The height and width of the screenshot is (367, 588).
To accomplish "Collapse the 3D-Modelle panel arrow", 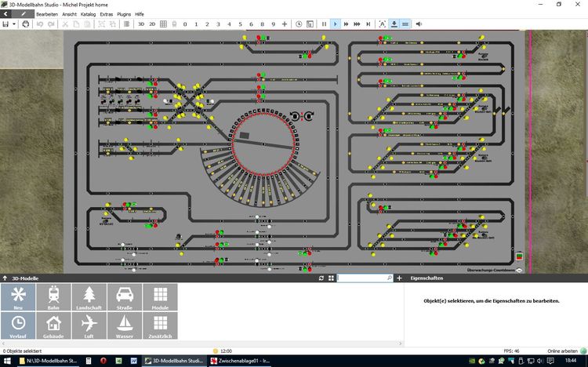I will (5, 278).
